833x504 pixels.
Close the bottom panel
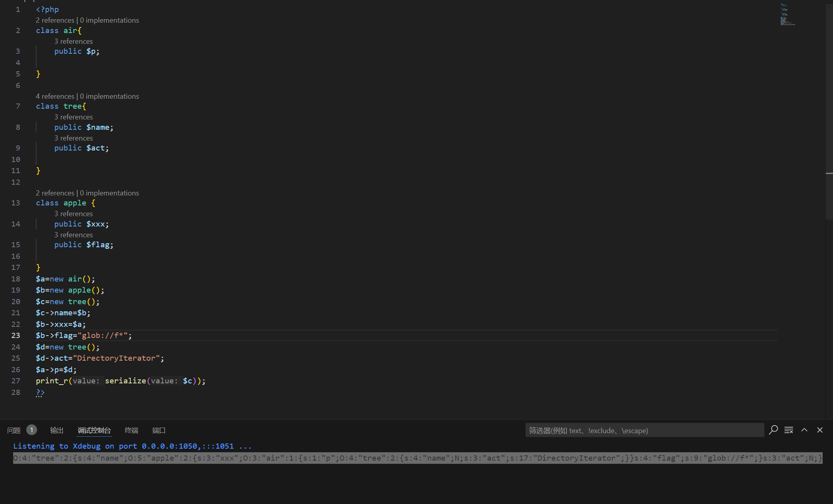click(x=820, y=430)
